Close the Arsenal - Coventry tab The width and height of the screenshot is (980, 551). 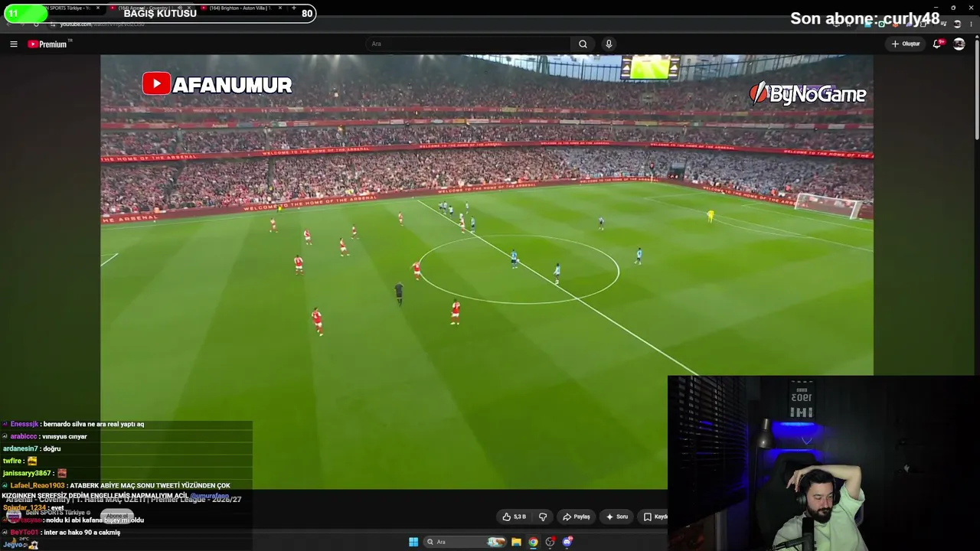tap(190, 8)
